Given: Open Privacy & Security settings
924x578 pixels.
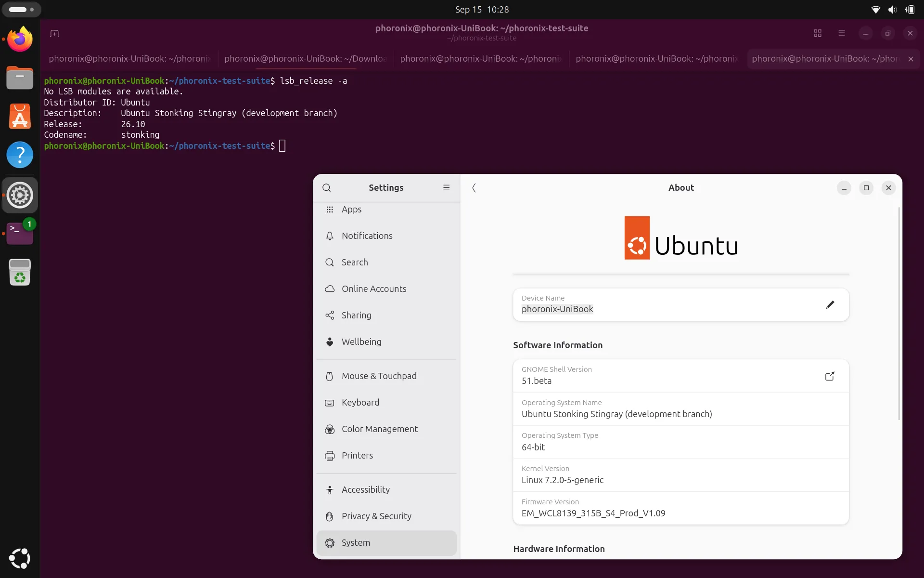Looking at the screenshot, I should (386, 516).
